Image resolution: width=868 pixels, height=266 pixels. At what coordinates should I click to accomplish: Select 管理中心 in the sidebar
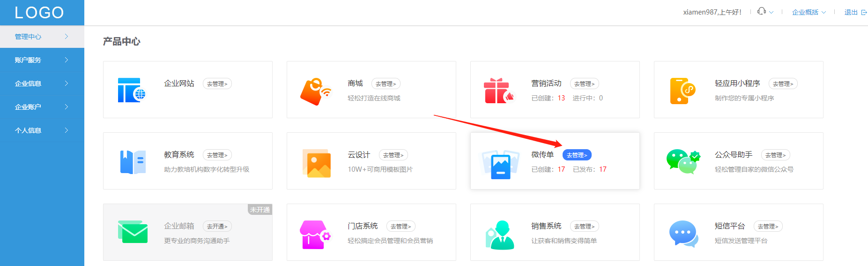click(42, 37)
